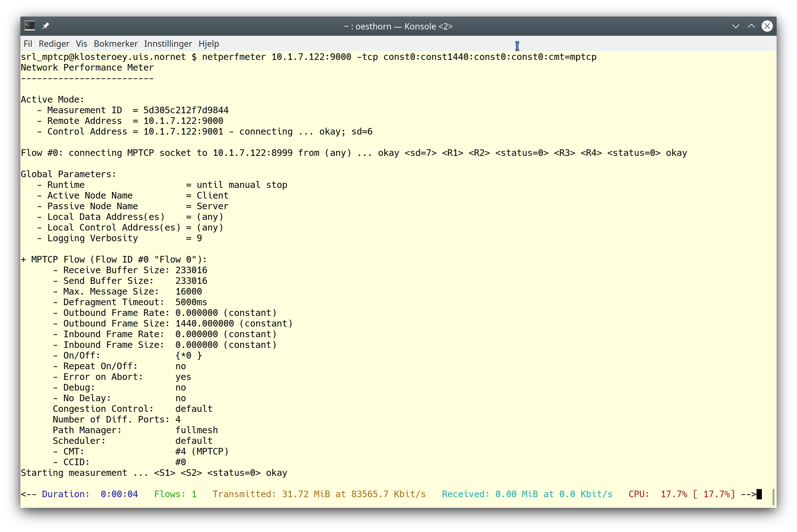This screenshot has width=797, height=532.
Task: Open the Hjelp menu
Action: [209, 44]
